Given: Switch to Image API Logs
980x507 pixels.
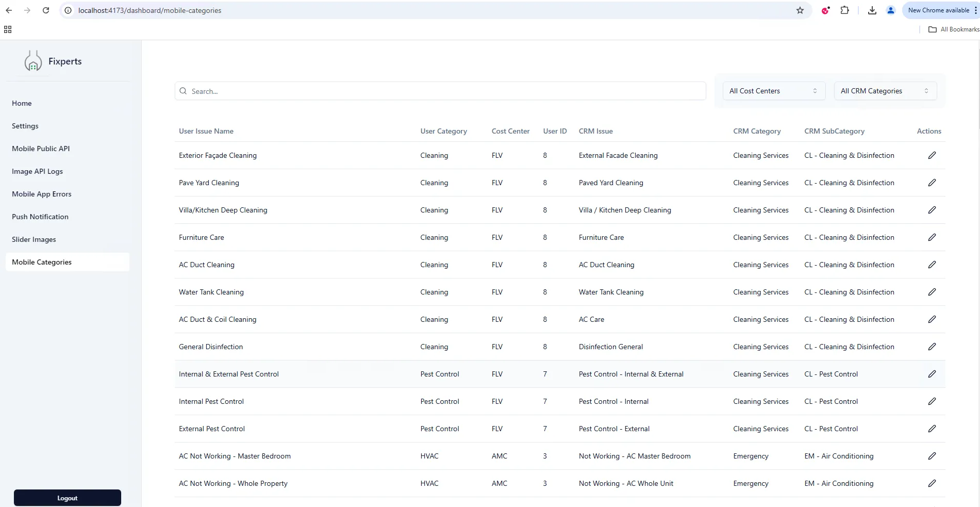Looking at the screenshot, I should click(x=37, y=171).
